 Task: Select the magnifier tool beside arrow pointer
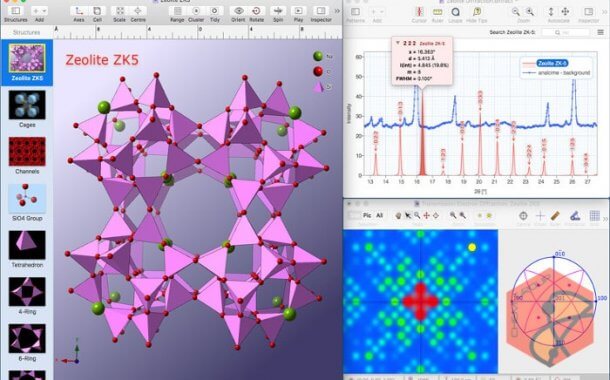click(x=417, y=215)
